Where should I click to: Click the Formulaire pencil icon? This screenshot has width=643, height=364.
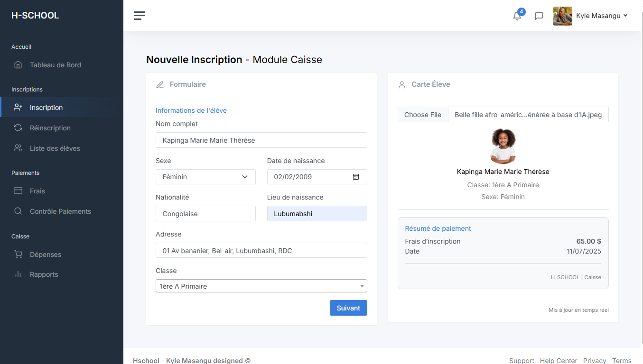pos(160,85)
